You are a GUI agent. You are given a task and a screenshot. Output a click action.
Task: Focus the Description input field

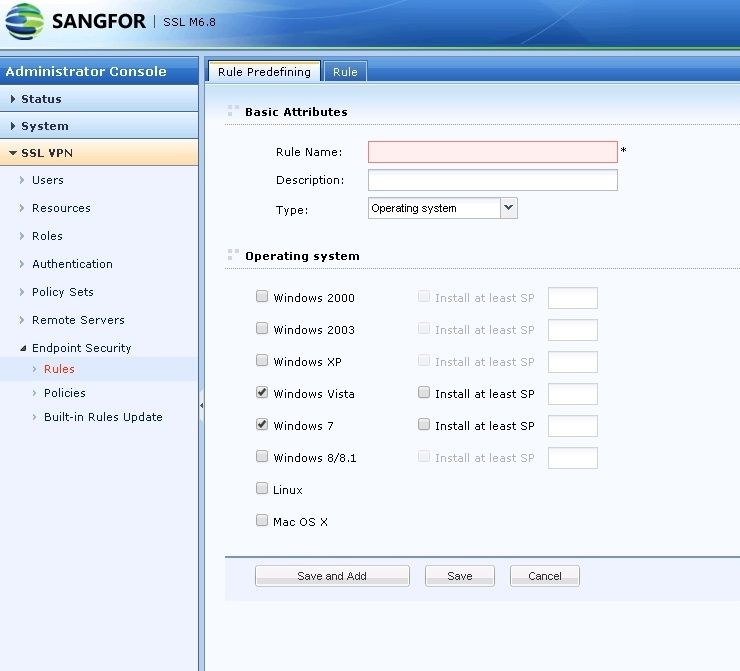493,180
